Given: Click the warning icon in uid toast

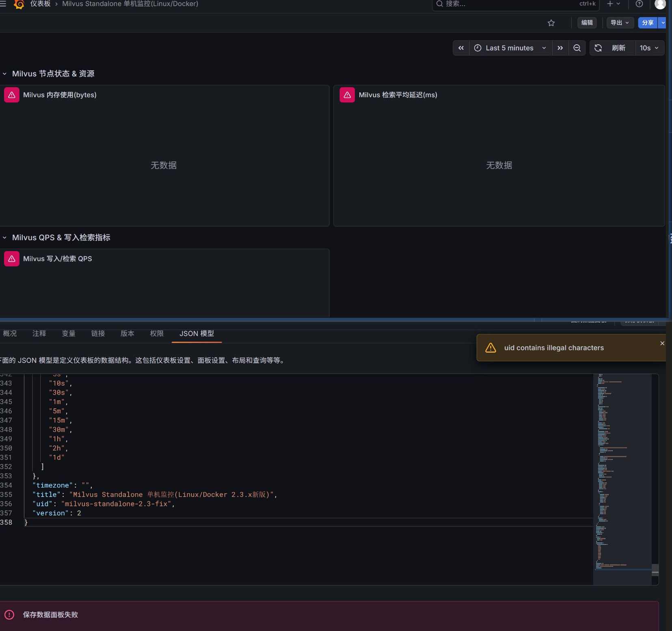Looking at the screenshot, I should 490,348.
